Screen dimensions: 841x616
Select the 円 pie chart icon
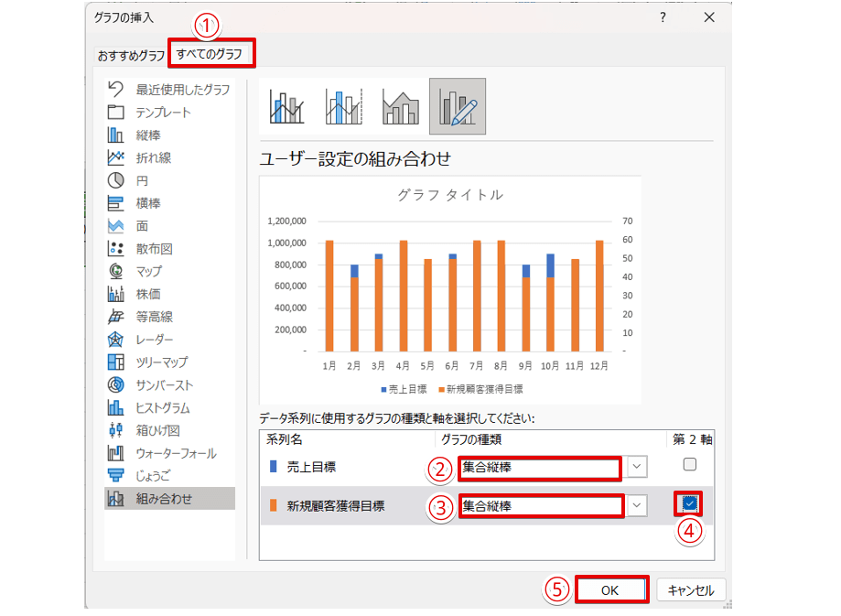[x=116, y=180]
